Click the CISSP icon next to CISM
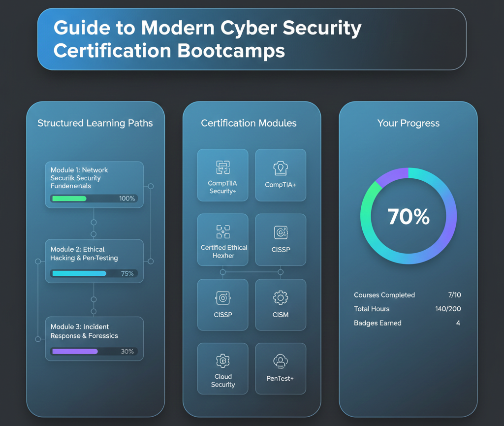This screenshot has width=504, height=426. click(x=223, y=297)
